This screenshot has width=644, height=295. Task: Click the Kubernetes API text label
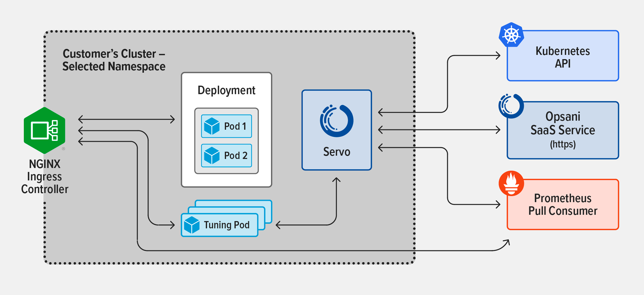[563, 57]
